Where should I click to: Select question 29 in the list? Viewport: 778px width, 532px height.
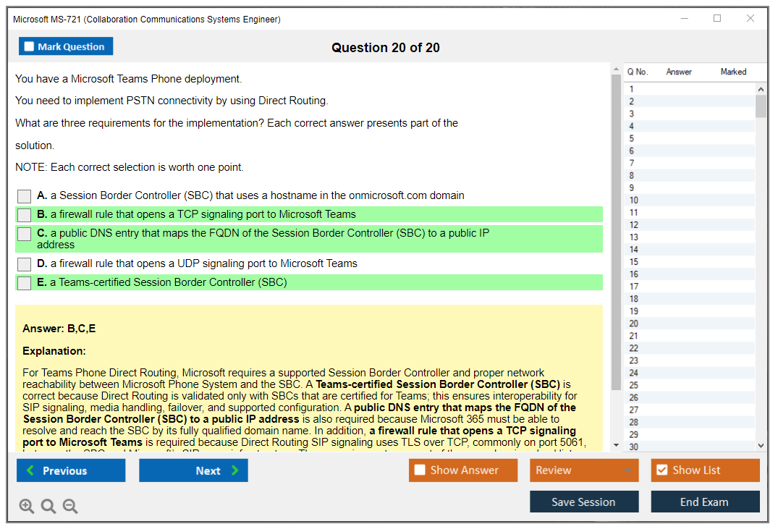[690, 435]
